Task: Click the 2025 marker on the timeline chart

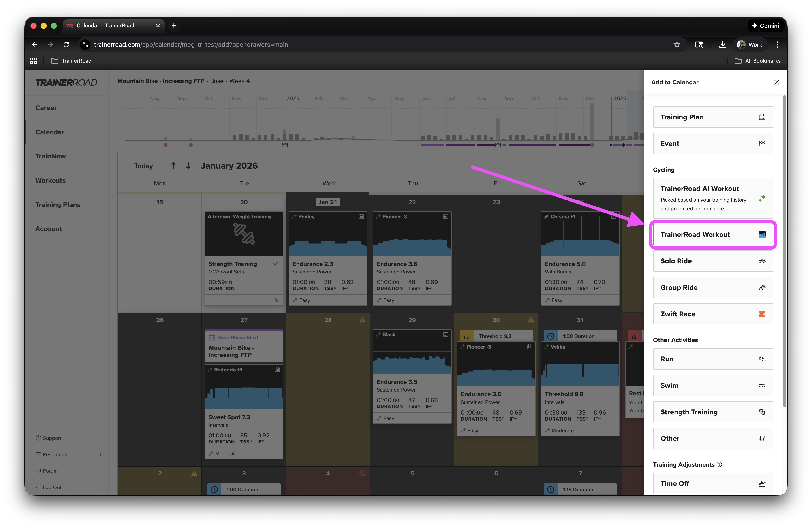Action: click(x=293, y=99)
